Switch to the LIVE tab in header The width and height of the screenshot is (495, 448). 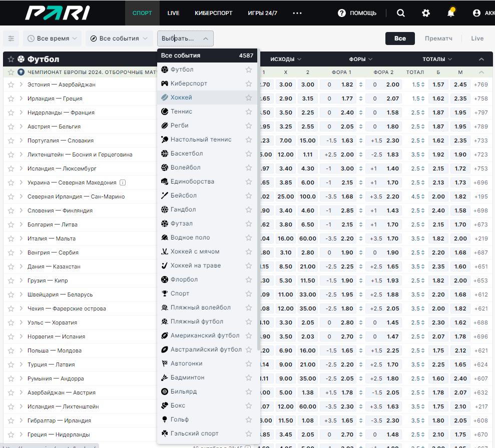(x=173, y=13)
